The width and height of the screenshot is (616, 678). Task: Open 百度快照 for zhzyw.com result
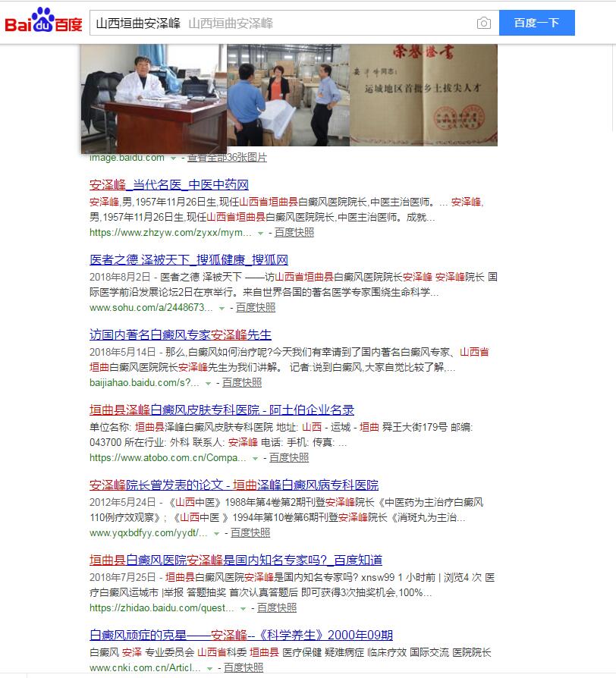pyautogui.click(x=294, y=232)
